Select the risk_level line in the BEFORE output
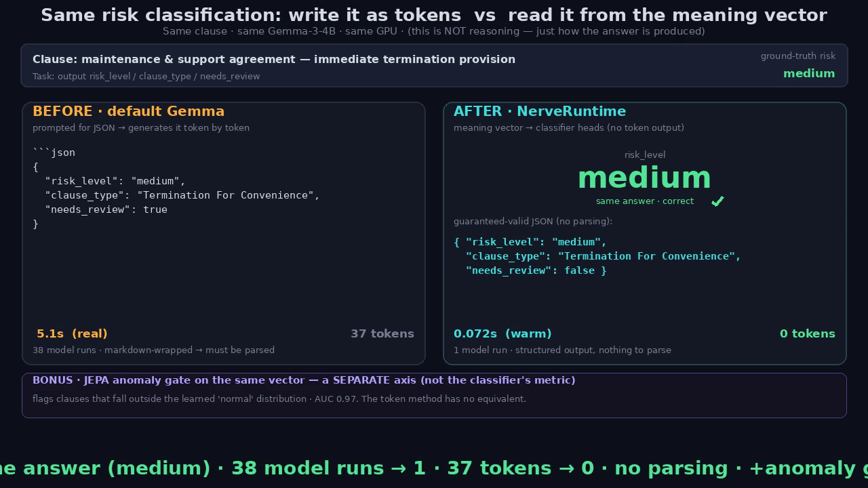Viewport: 868px width, 488px height. [x=115, y=181]
